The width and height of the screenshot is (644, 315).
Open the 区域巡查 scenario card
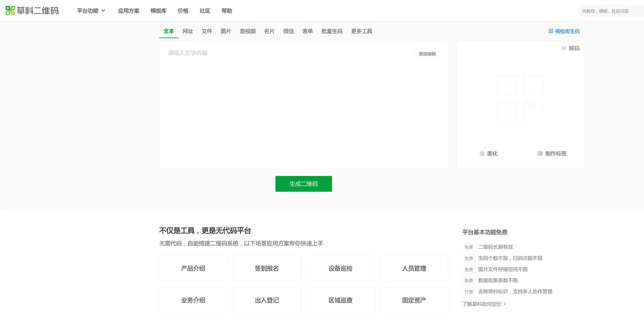coord(340,300)
